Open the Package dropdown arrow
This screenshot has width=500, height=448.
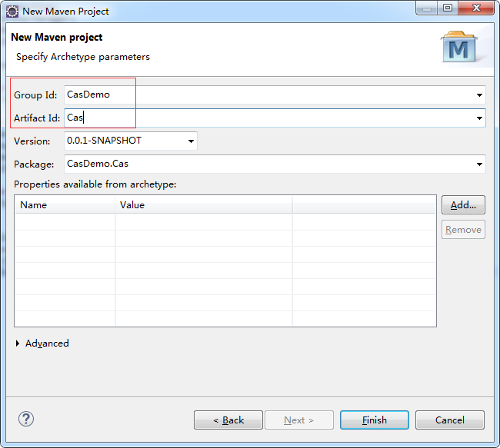pos(479,164)
